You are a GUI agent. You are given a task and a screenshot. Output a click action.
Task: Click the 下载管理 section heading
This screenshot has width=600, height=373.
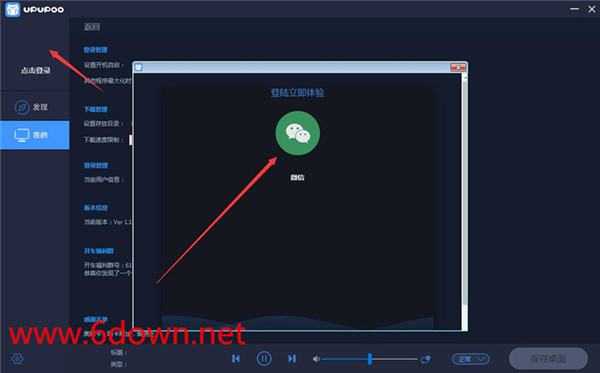coord(96,109)
